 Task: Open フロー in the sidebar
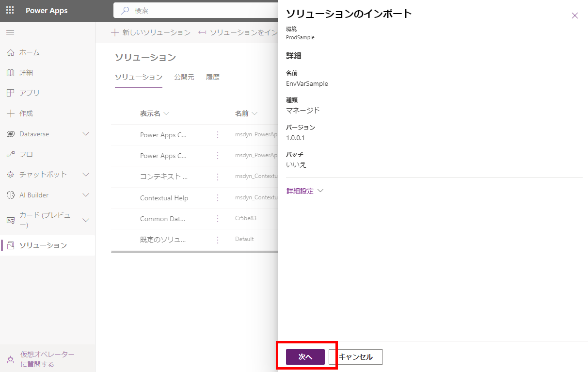29,154
